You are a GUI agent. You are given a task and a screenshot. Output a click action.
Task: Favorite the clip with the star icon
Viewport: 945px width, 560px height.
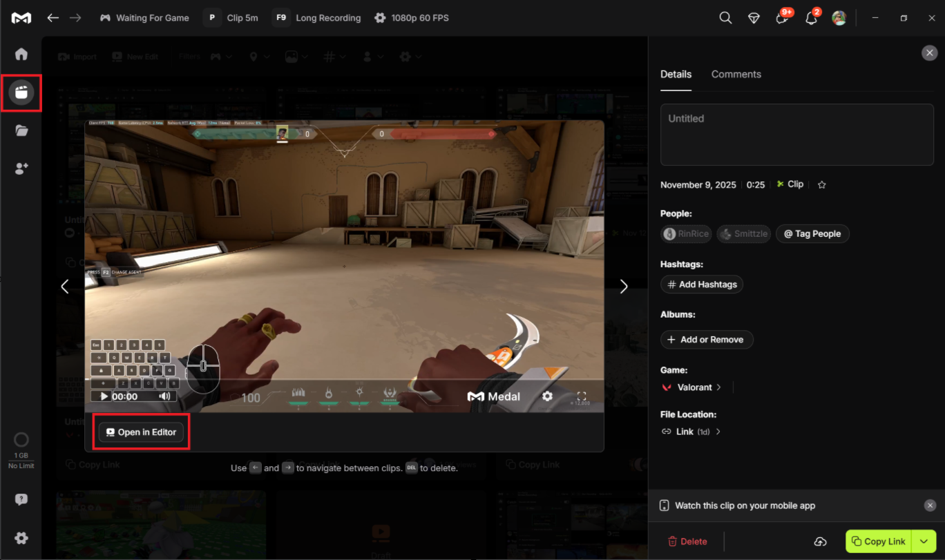point(822,184)
